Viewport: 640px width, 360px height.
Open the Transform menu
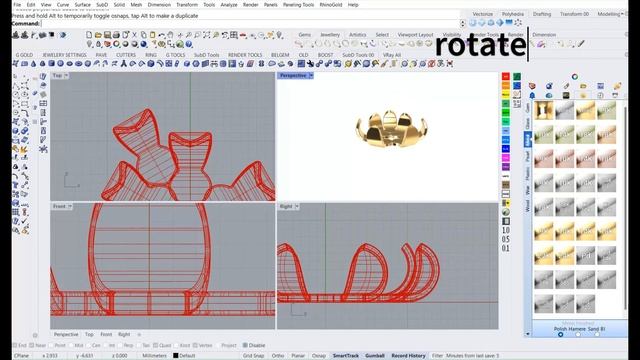pyautogui.click(x=187, y=5)
